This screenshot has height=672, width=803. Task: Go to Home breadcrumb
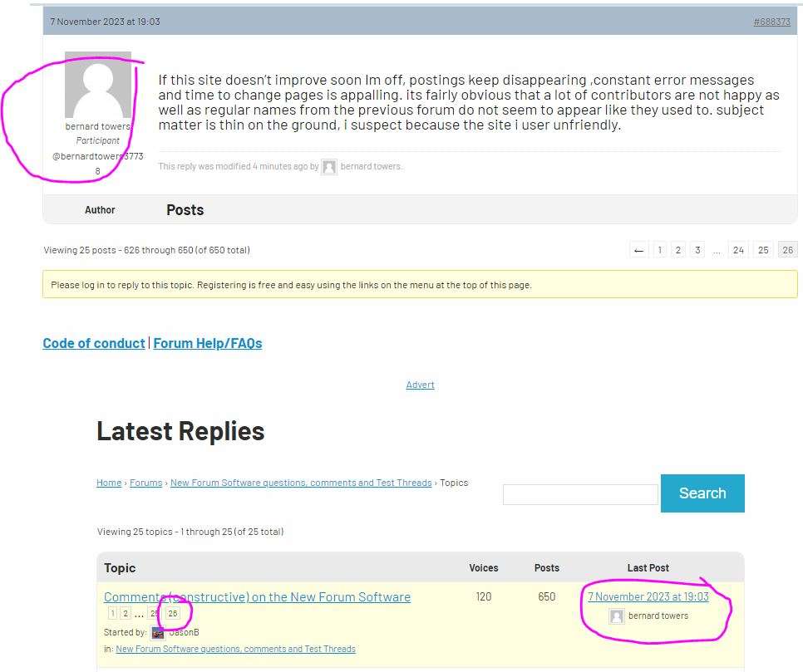click(109, 483)
